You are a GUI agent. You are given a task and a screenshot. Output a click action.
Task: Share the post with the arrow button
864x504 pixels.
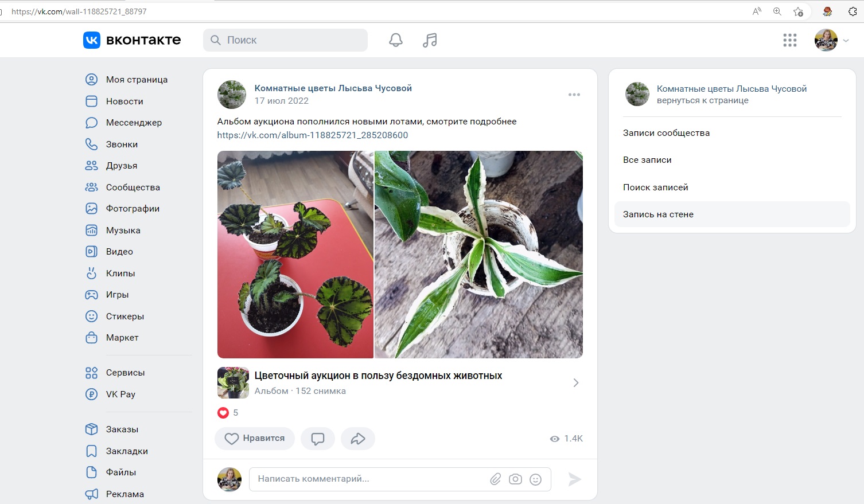(x=358, y=439)
